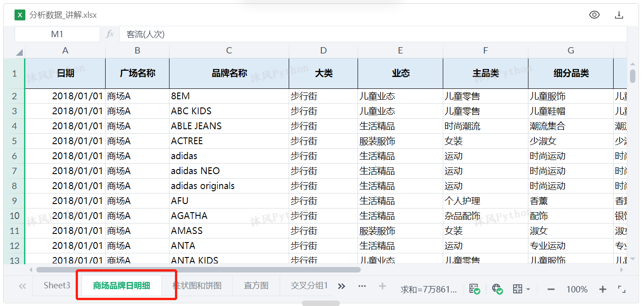Screen dimensions: 644x306
Task: Select the 商场品牌日明细 sheet tab
Action: pyautogui.click(x=121, y=286)
